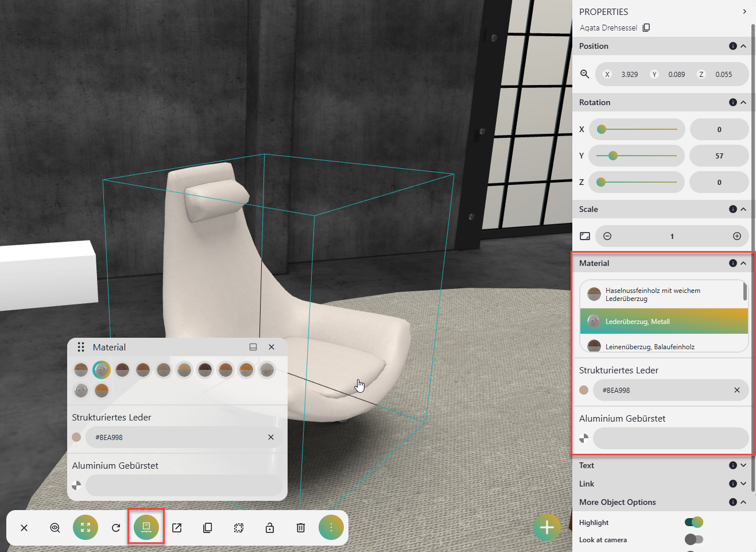Collapse the PROPERTIES panel with its chevron
The image size is (756, 552).
[745, 11]
